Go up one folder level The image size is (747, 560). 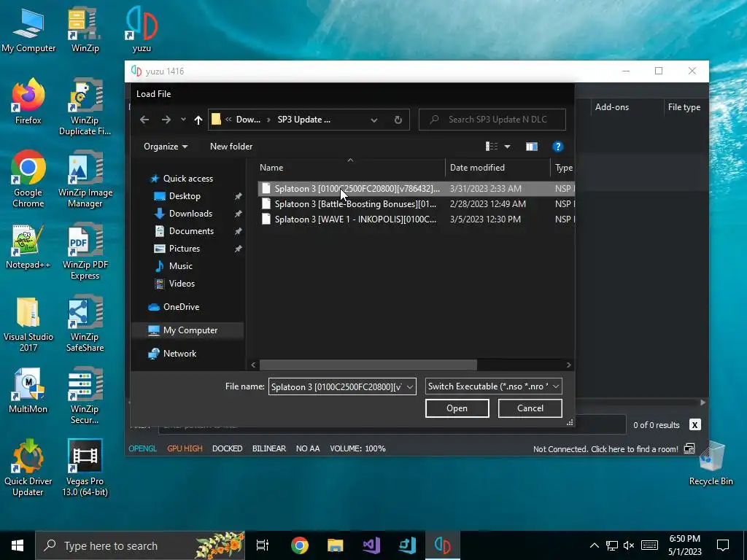coord(198,120)
